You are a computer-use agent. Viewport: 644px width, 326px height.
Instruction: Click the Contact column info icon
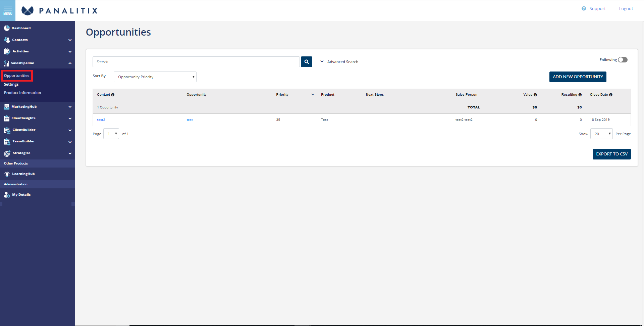113,95
